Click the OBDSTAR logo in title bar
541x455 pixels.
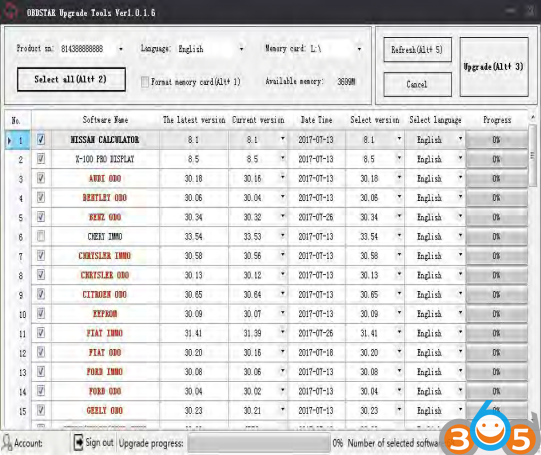click(10, 12)
